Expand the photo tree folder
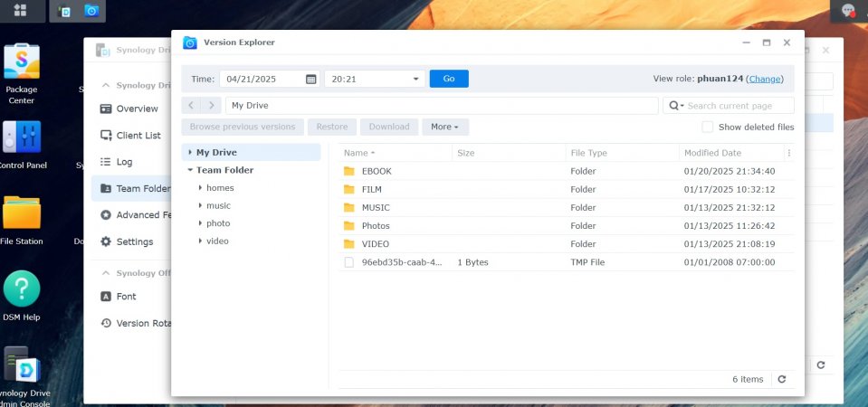The height and width of the screenshot is (407, 868). (x=200, y=223)
